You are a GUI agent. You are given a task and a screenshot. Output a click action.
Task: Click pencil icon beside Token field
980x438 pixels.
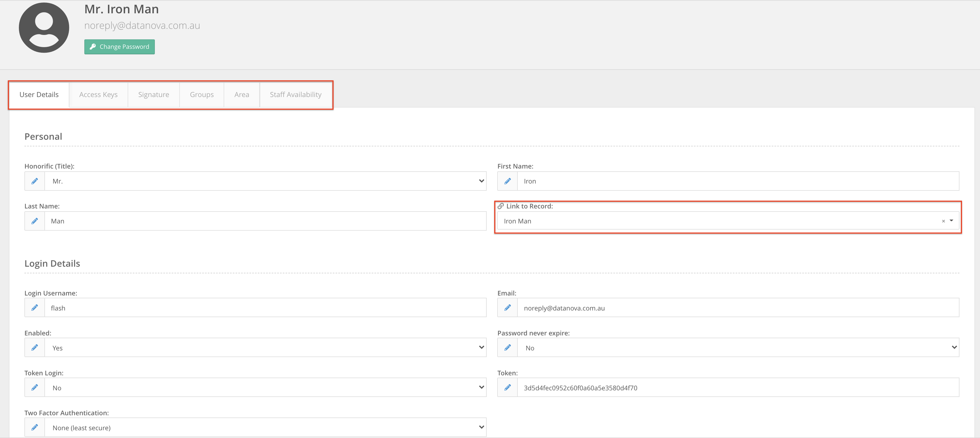point(507,388)
